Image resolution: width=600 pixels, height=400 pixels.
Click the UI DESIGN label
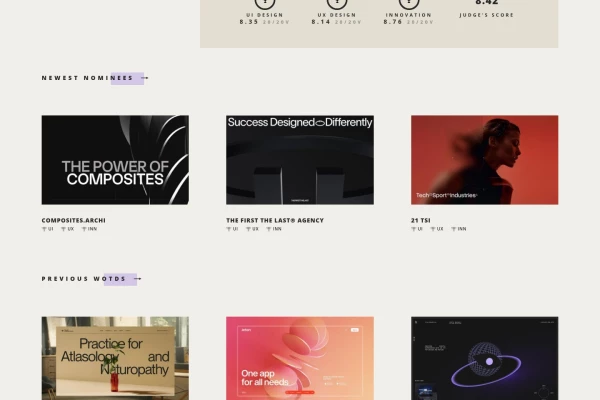click(265, 15)
